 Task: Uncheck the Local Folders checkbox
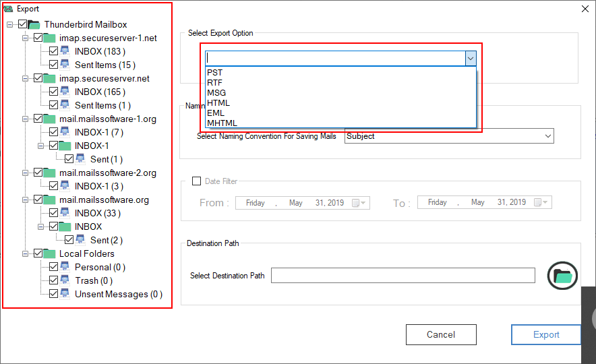coord(38,253)
